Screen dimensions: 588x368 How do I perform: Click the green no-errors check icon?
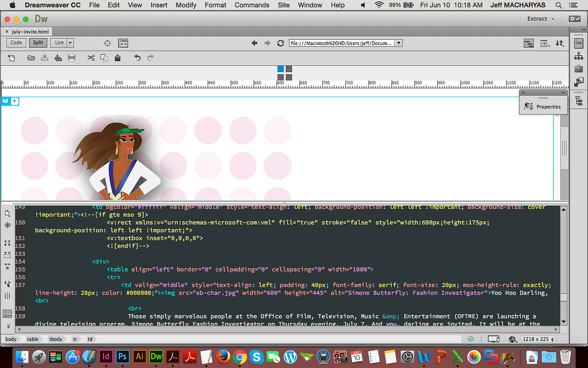470,339
